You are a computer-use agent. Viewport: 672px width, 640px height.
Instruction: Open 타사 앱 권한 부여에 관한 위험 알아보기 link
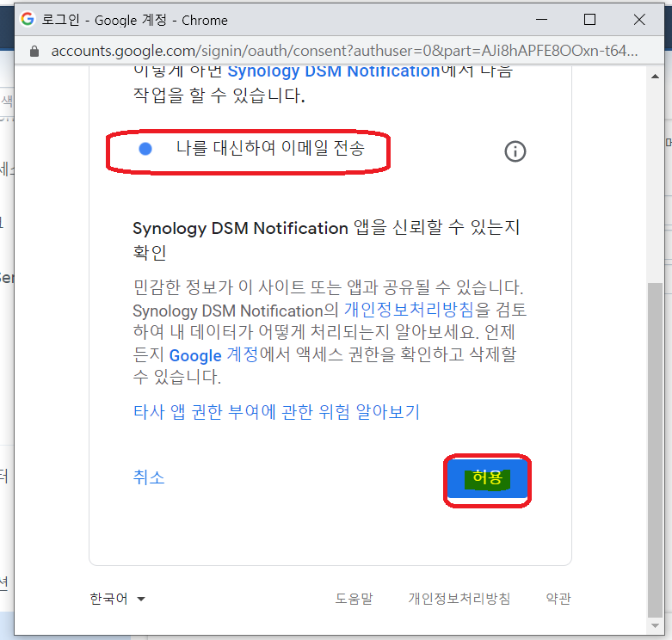click(276, 412)
